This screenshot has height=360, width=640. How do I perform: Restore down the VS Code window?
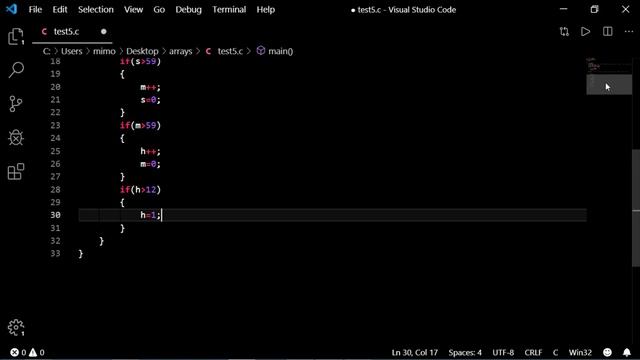[594, 9]
